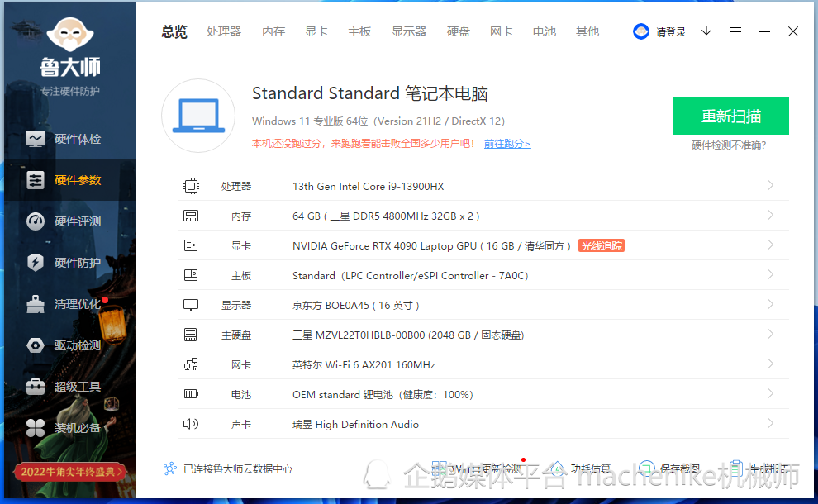Click the 主板 motherboard row icon

tap(191, 275)
